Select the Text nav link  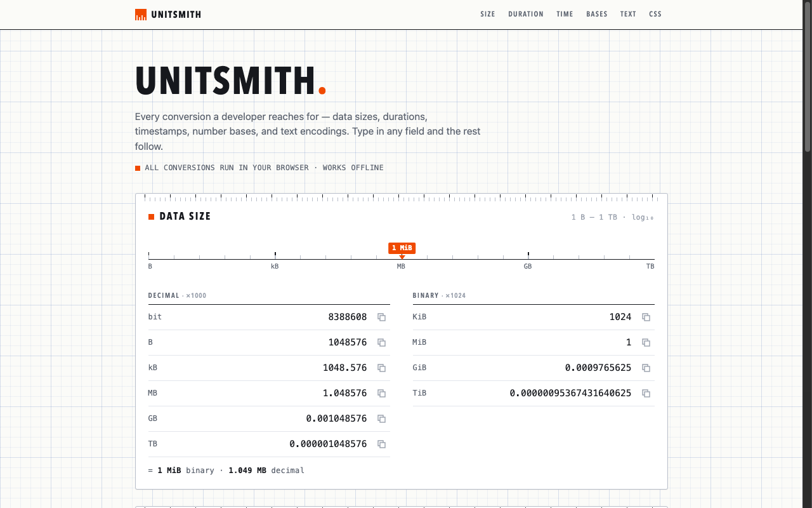(x=628, y=14)
